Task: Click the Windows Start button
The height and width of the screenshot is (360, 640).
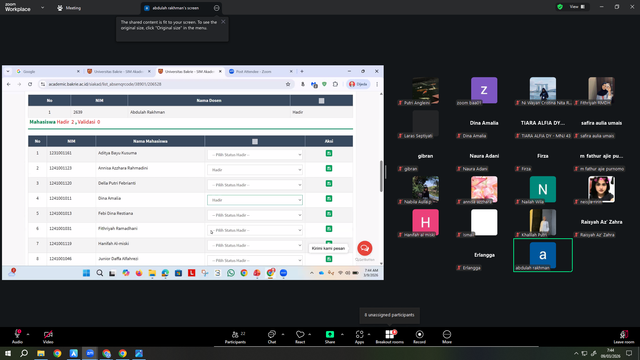Action: click(8, 353)
